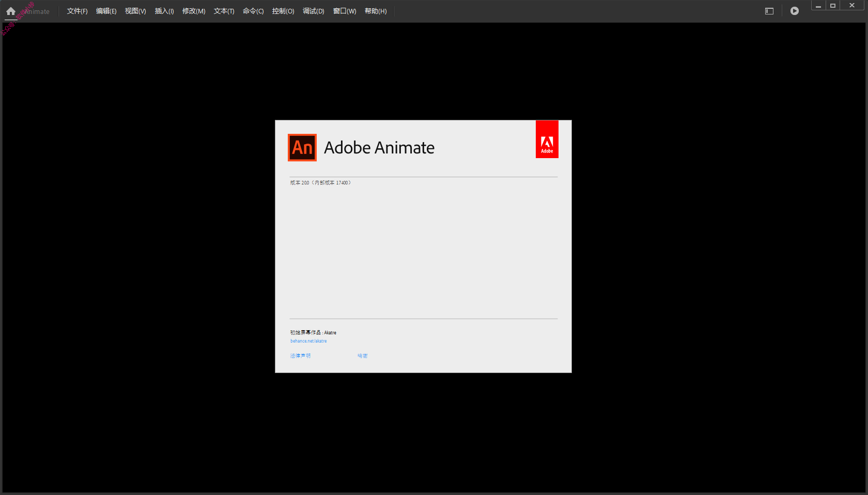This screenshot has height=495, width=868.
Task: Open the 法律声明 legal notices link
Action: coord(300,356)
